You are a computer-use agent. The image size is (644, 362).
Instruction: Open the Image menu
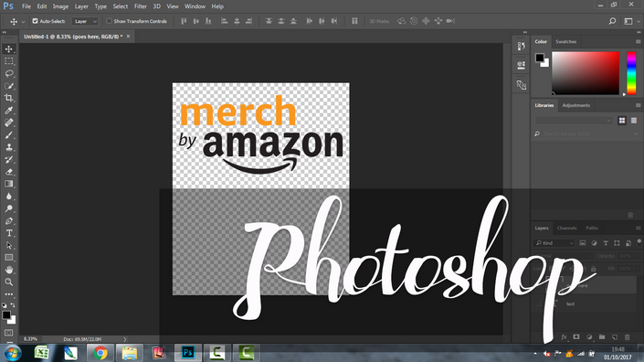[60, 6]
